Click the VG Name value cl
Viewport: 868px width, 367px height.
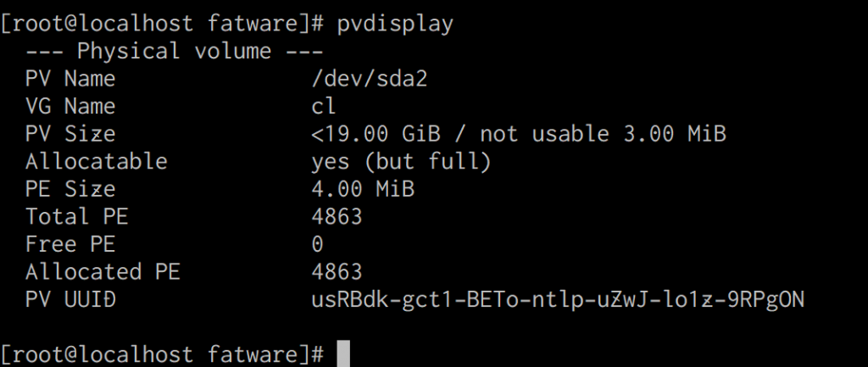[323, 106]
